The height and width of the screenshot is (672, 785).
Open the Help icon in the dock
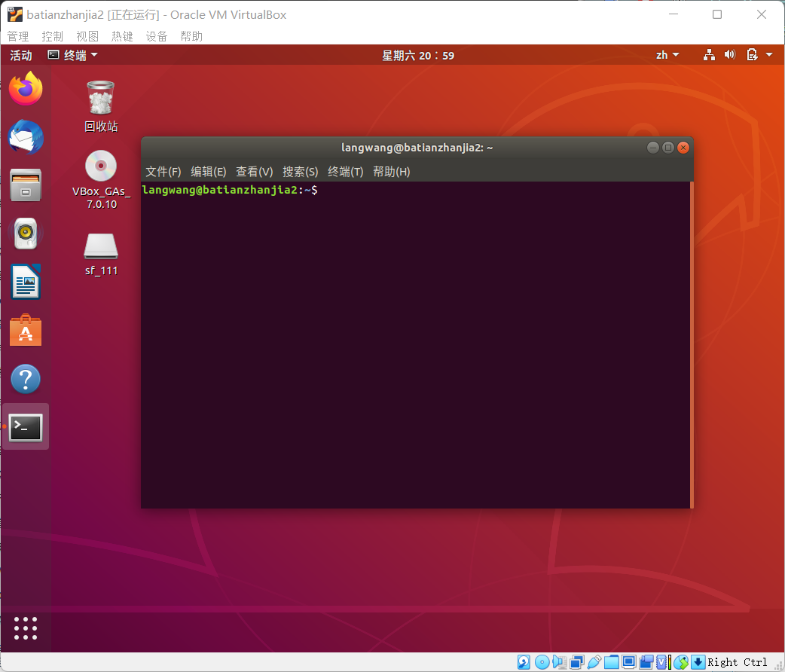[26, 378]
